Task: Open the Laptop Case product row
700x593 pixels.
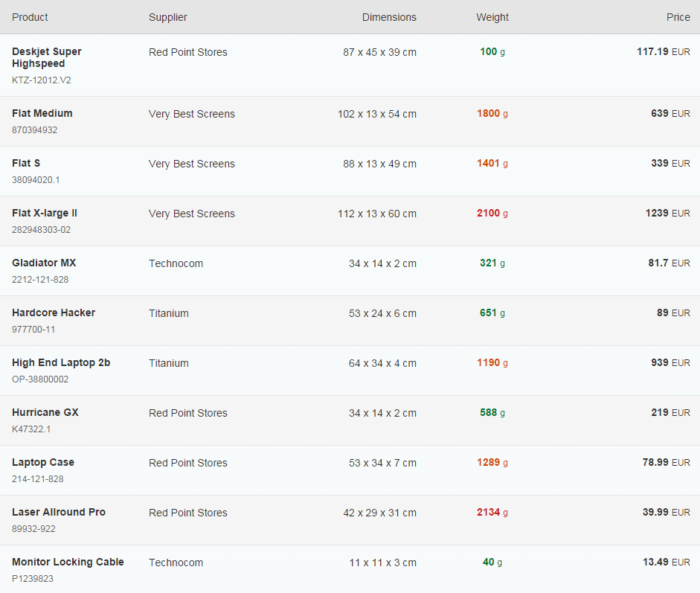Action: (350, 470)
